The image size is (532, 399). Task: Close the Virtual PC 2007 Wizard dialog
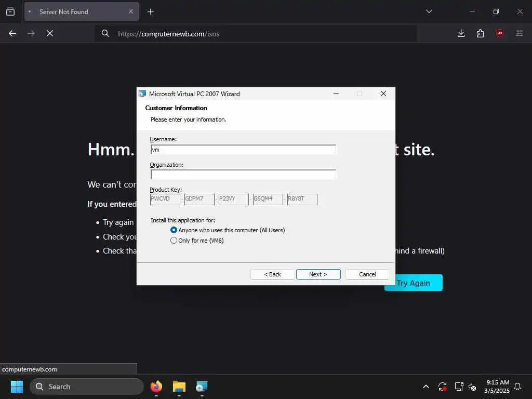(383, 94)
